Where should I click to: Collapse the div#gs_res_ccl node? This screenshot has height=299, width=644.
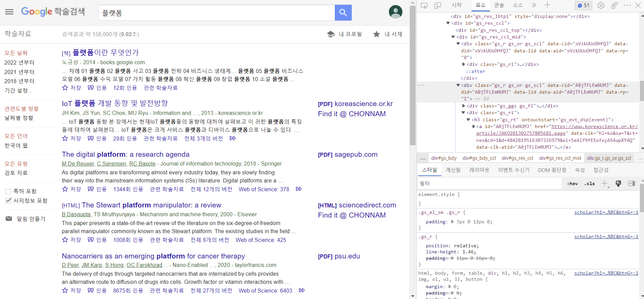[x=448, y=23]
